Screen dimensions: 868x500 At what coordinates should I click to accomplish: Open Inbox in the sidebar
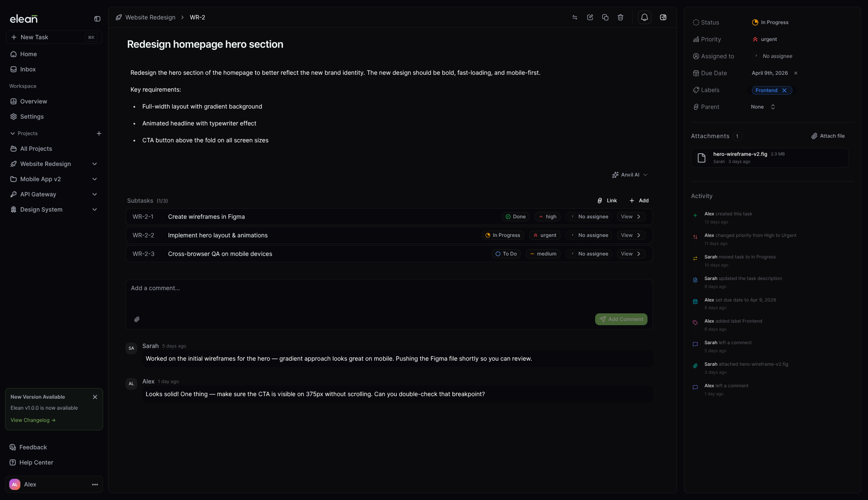point(28,69)
